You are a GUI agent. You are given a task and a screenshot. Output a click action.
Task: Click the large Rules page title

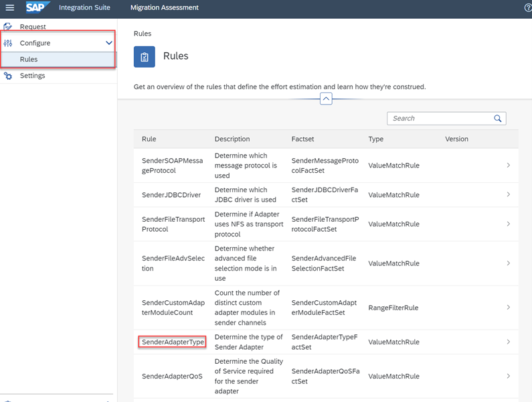point(176,56)
